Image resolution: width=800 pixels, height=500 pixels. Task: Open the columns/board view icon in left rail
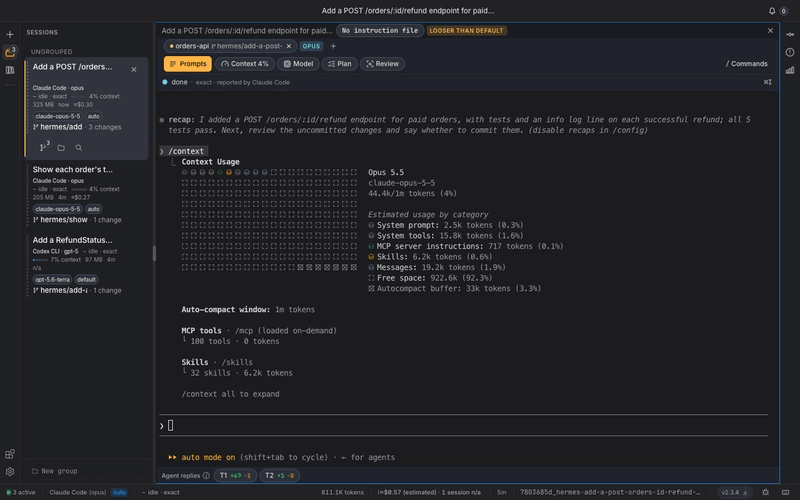click(10, 70)
